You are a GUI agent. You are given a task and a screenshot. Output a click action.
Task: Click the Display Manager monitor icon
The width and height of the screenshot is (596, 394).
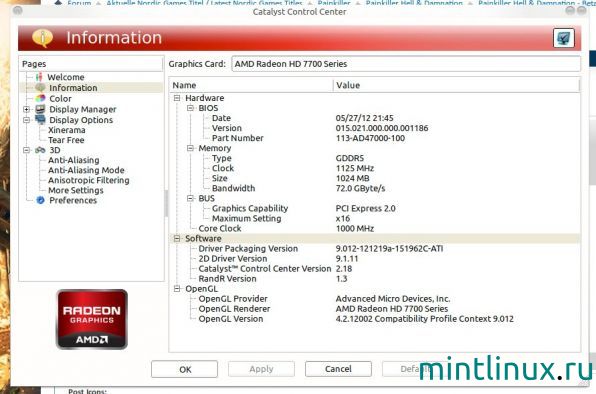[40, 109]
